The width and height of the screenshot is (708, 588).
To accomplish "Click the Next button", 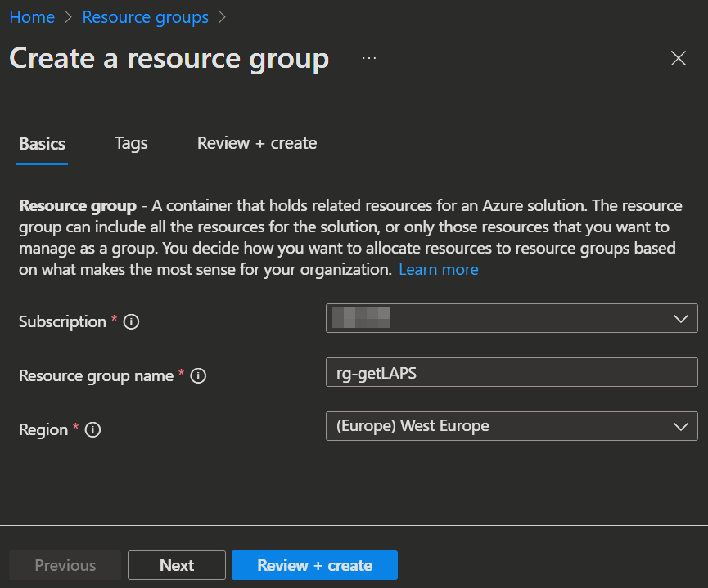I will (x=177, y=565).
